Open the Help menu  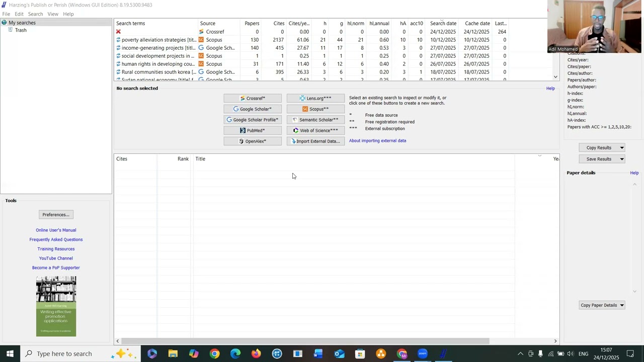68,14
